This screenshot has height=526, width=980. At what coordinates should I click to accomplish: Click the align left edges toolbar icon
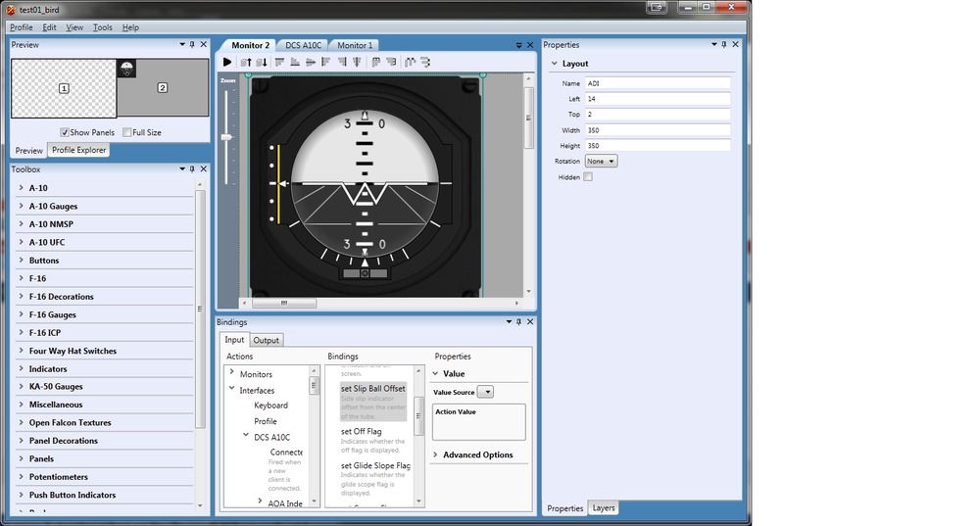click(x=327, y=62)
